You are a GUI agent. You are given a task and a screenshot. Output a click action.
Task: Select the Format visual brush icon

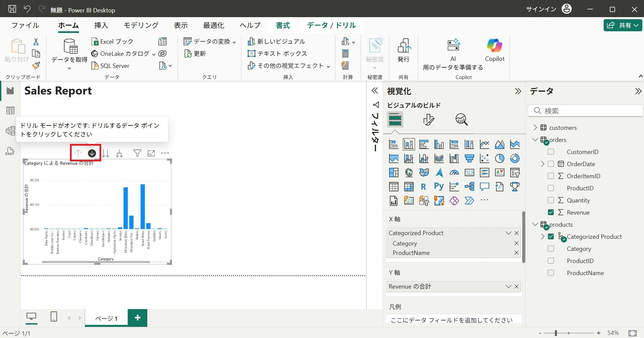(x=428, y=119)
